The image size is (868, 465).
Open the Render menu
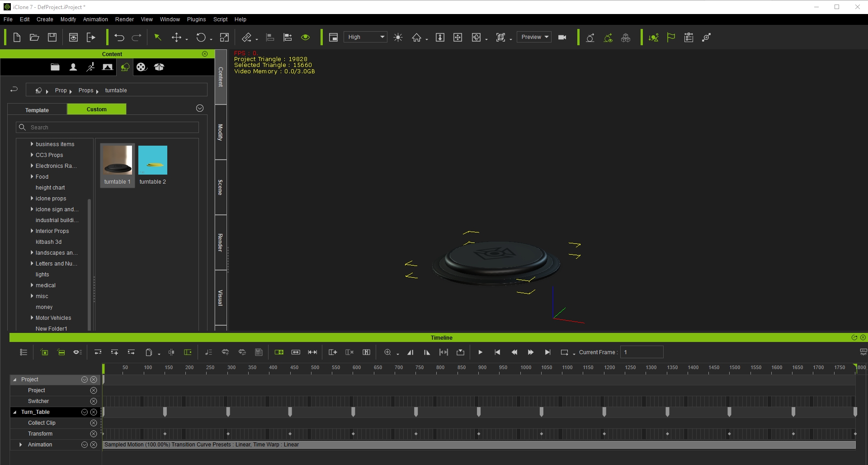(x=124, y=19)
